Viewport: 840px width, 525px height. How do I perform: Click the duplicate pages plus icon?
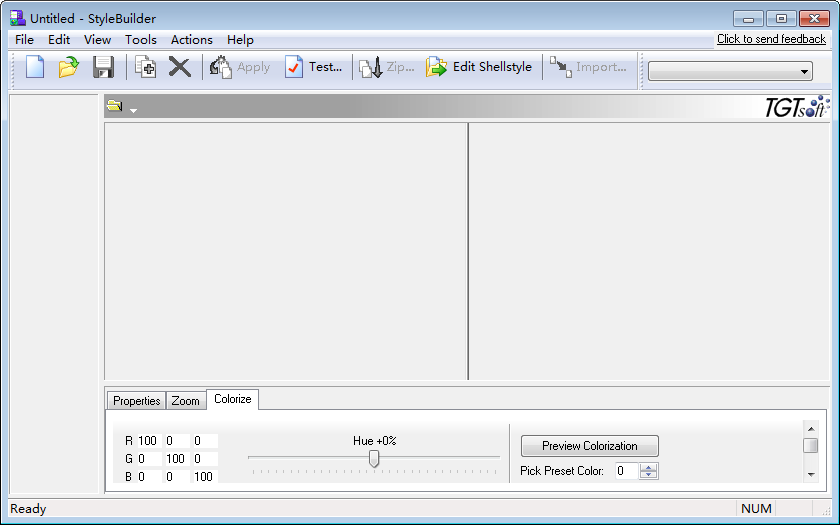pos(145,67)
